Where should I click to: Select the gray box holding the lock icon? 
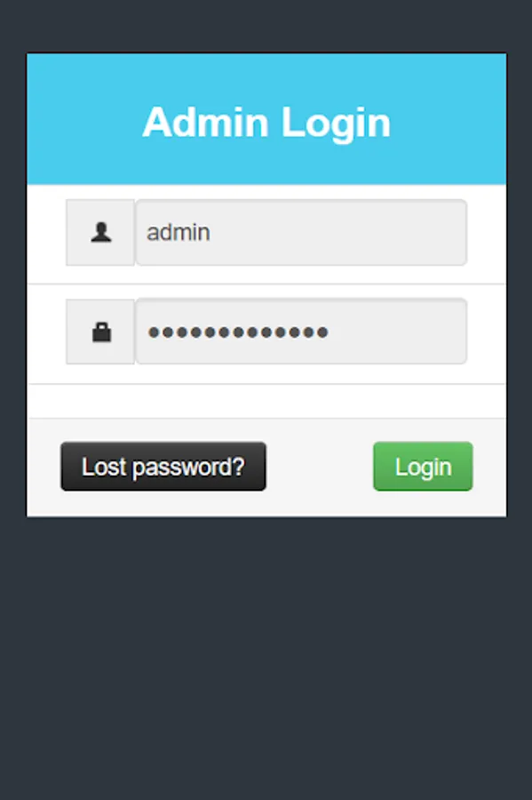tap(100, 332)
